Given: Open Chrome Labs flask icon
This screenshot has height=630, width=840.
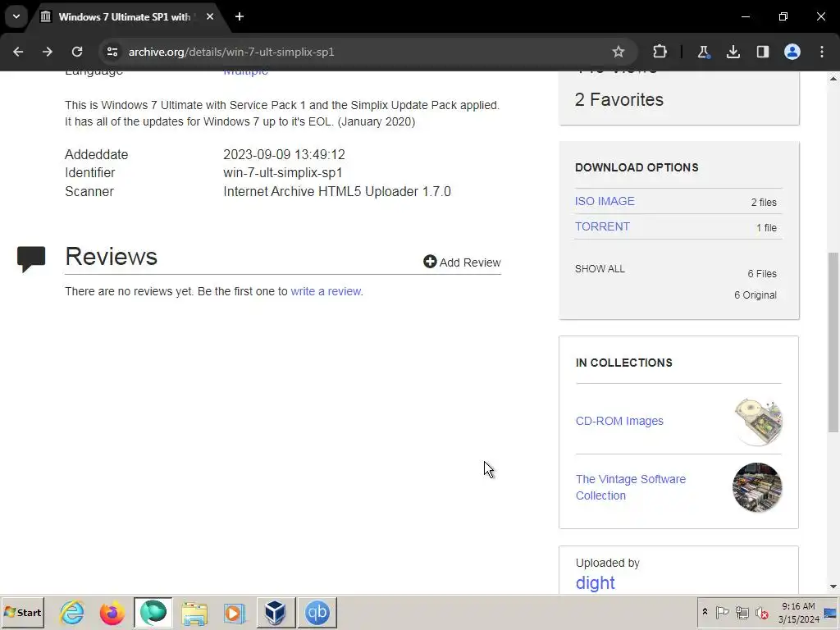Looking at the screenshot, I should [703, 52].
